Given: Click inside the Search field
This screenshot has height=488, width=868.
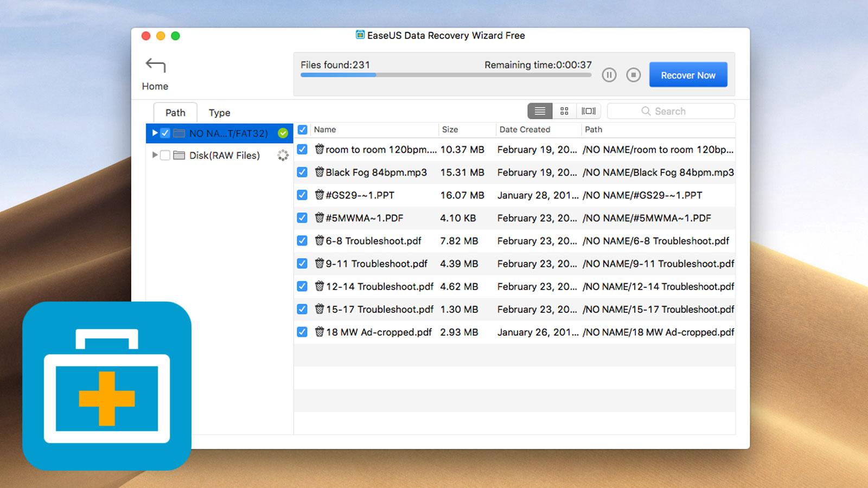Looking at the screenshot, I should coord(671,111).
